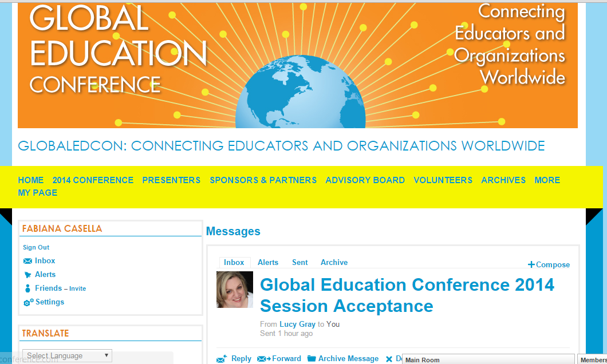Switch to the Archive tab
The image size is (607, 364).
click(334, 262)
